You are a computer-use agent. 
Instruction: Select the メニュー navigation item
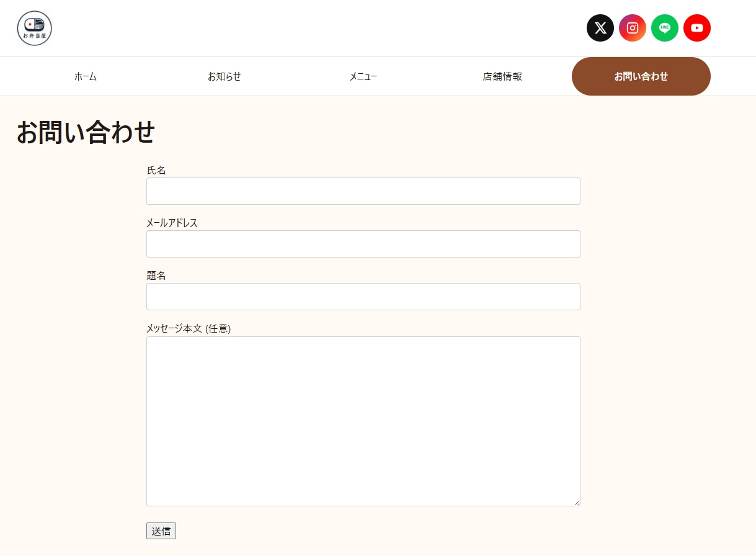363,76
